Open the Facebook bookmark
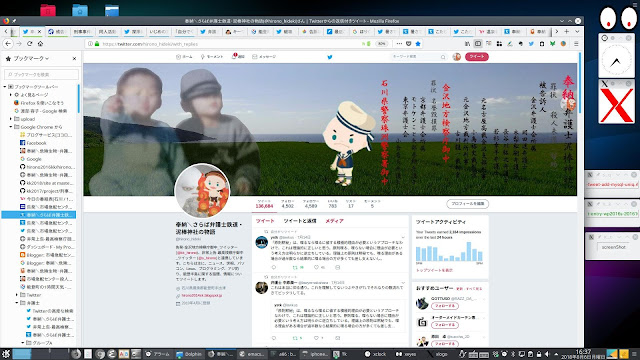The image size is (640, 360). coord(33,143)
